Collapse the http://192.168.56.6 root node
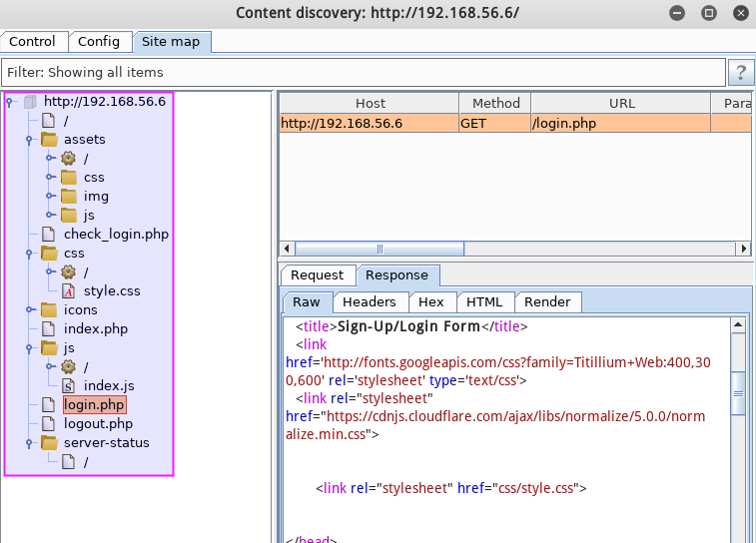This screenshot has width=756, height=543. click(x=9, y=102)
